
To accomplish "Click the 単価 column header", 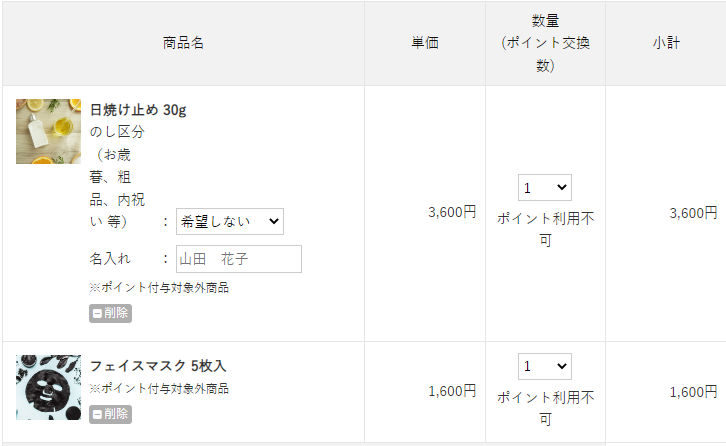I will pyautogui.click(x=425, y=43).
